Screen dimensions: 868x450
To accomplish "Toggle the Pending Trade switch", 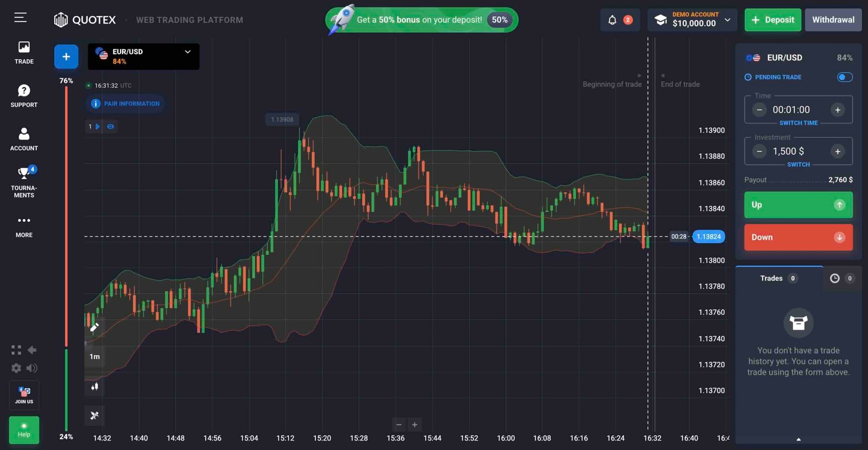I will [845, 77].
